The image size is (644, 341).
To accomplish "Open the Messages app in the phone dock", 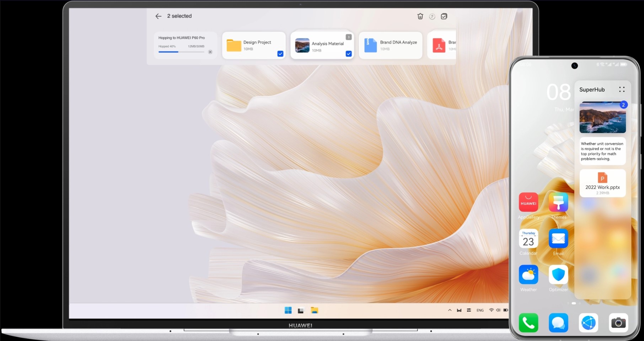I will pos(558,323).
